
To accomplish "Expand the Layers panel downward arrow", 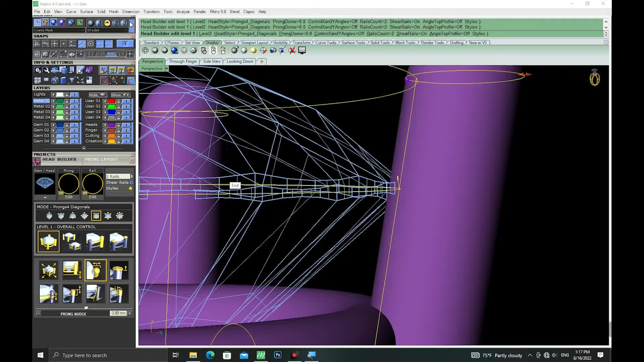I will (84, 148).
